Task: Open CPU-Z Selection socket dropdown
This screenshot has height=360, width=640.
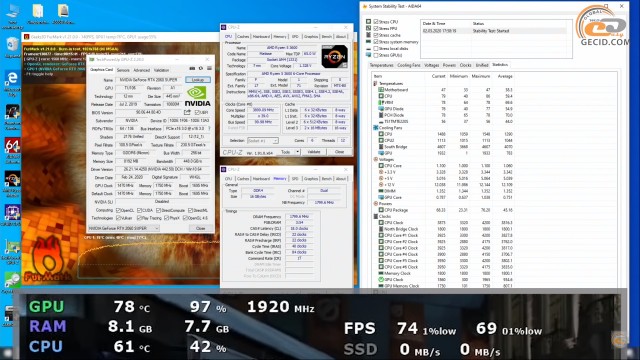Action: pyautogui.click(x=263, y=140)
